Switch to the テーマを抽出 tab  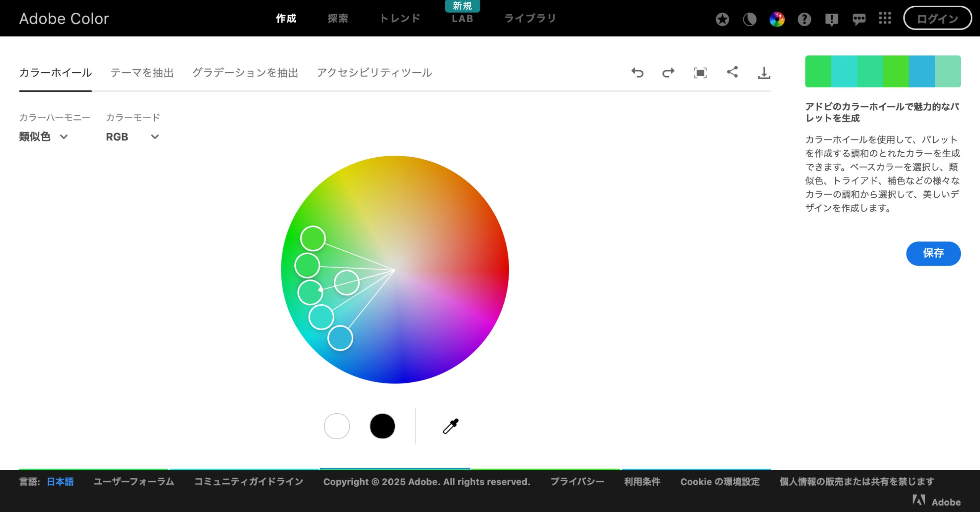tap(142, 73)
